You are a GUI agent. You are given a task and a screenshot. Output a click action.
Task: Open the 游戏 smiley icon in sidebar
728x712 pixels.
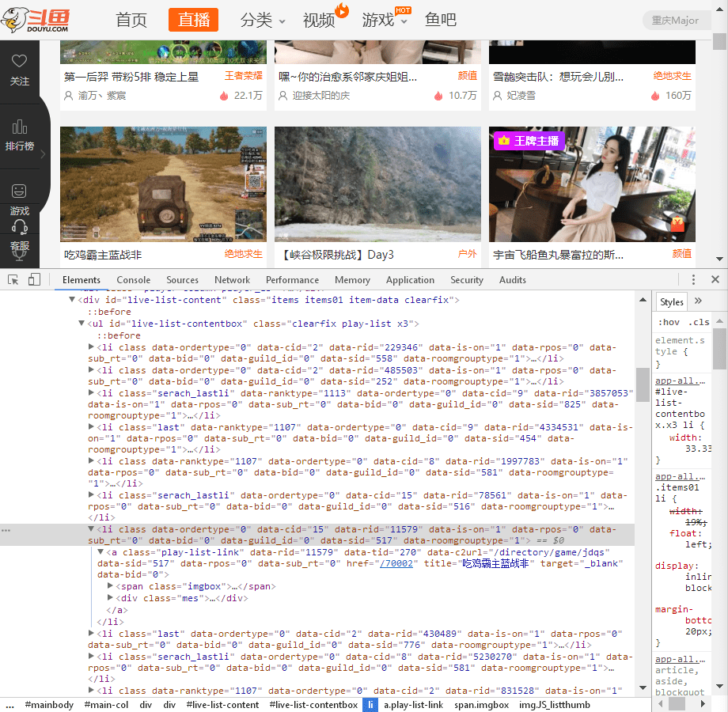pyautogui.click(x=19, y=191)
